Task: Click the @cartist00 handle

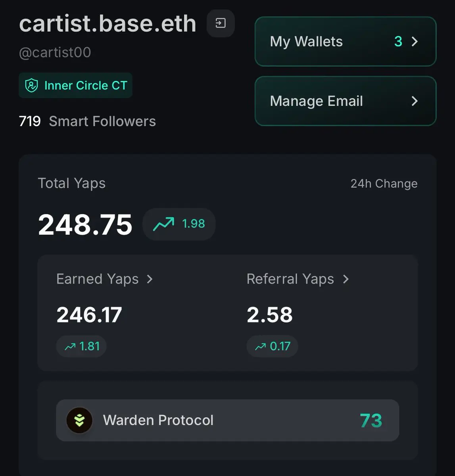Action: tap(55, 52)
